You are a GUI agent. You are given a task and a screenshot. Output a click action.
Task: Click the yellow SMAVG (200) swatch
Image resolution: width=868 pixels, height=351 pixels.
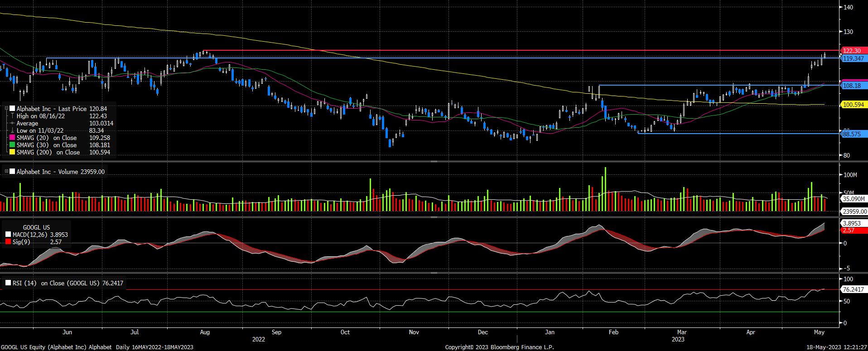(x=12, y=152)
